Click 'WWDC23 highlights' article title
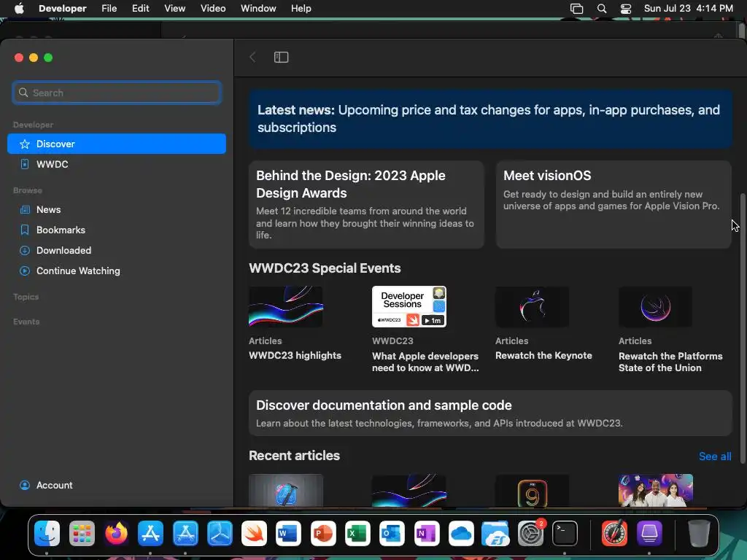Screen dimensions: 747x560 (x=295, y=356)
